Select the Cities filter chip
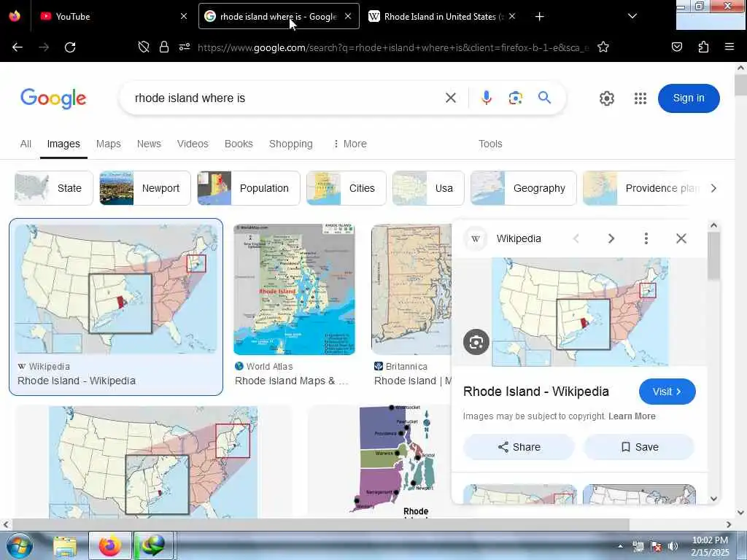747x560 pixels. (x=346, y=188)
